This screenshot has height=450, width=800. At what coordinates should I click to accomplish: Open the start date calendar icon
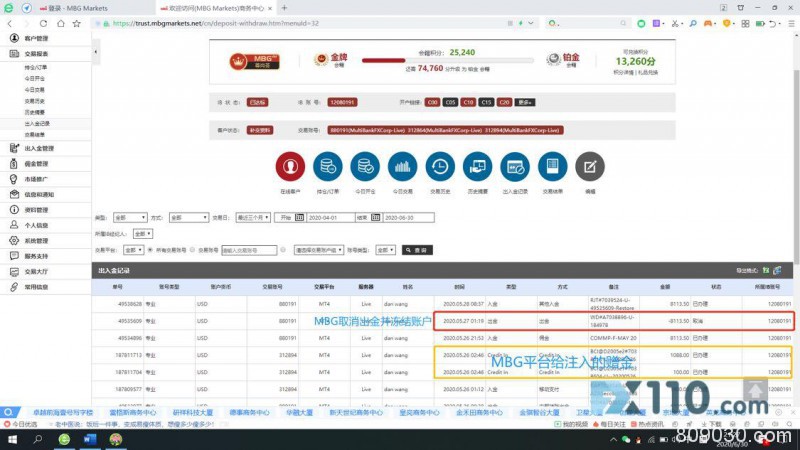point(299,217)
